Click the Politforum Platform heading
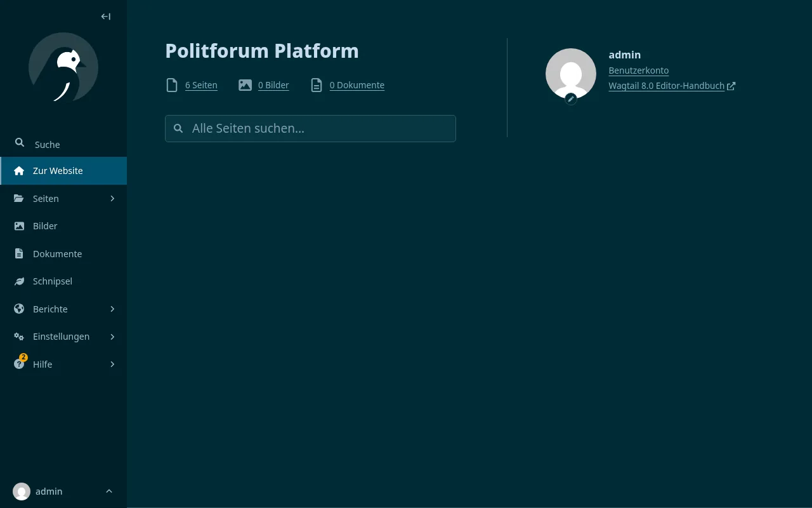 click(262, 51)
